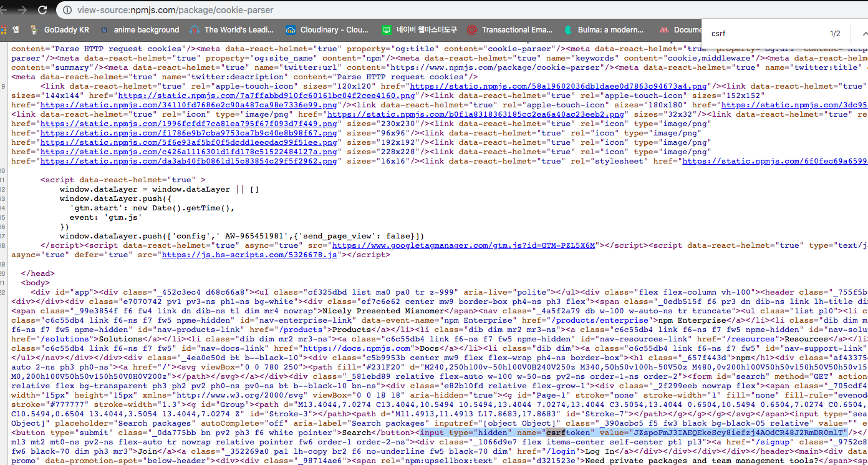Open the Apps grid bookmark shortcut
Viewport: 868px width, 465px height.
10,29
